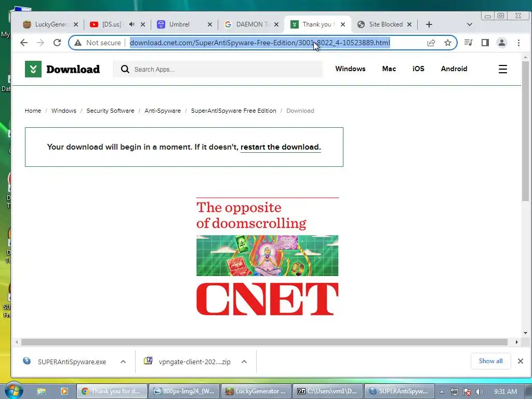Click the Download site title text
Viewport: 532px width, 399px height.
pos(73,69)
